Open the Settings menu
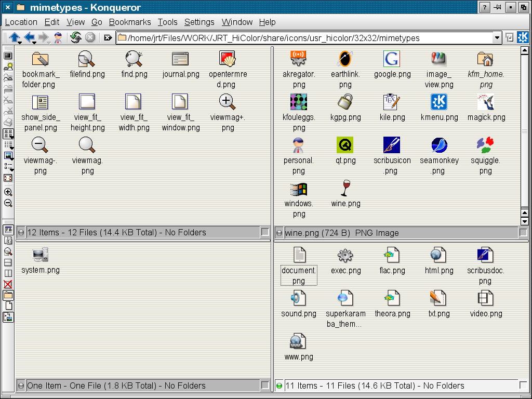 tap(199, 22)
